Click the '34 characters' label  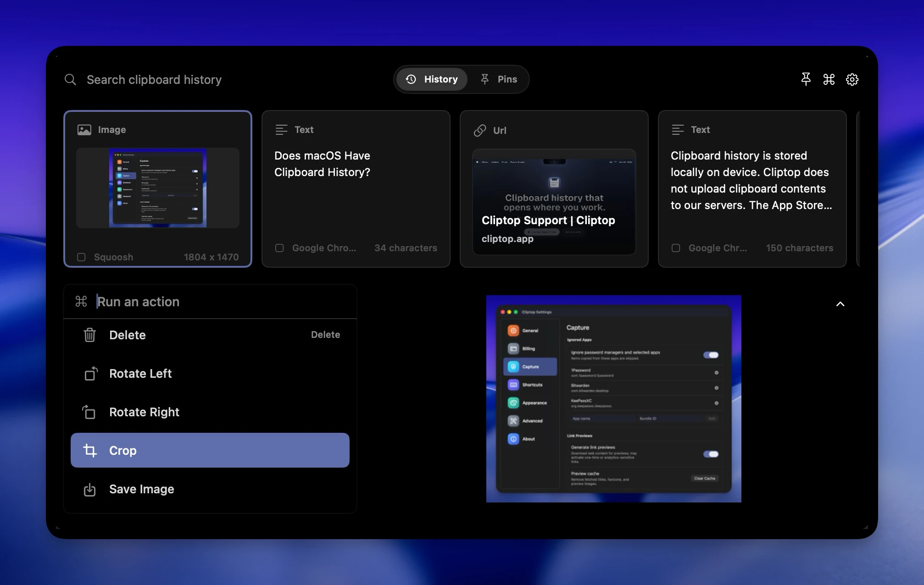[406, 248]
